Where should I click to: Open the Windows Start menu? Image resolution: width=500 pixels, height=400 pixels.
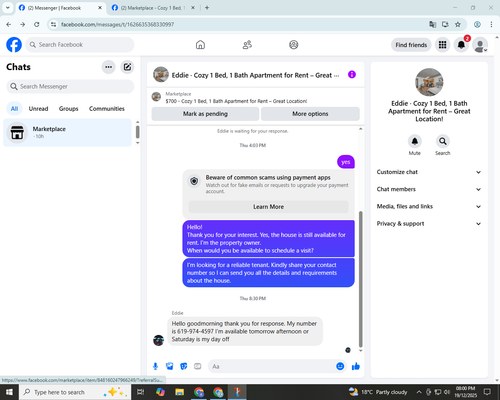pyautogui.click(x=9, y=392)
